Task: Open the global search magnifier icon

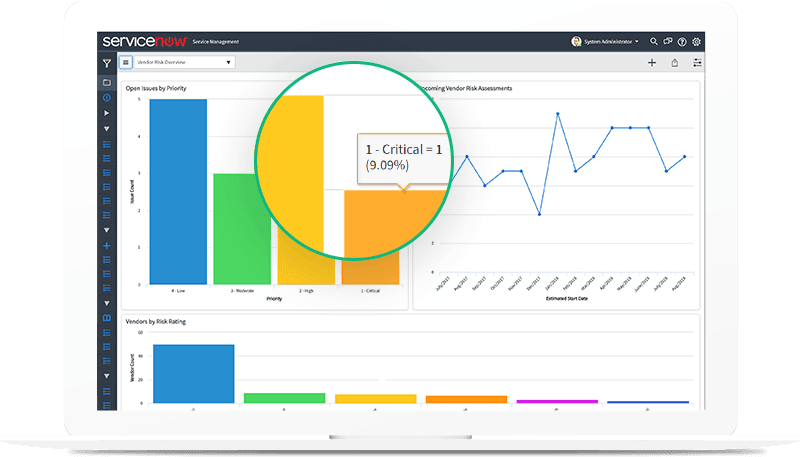Action: click(x=654, y=41)
